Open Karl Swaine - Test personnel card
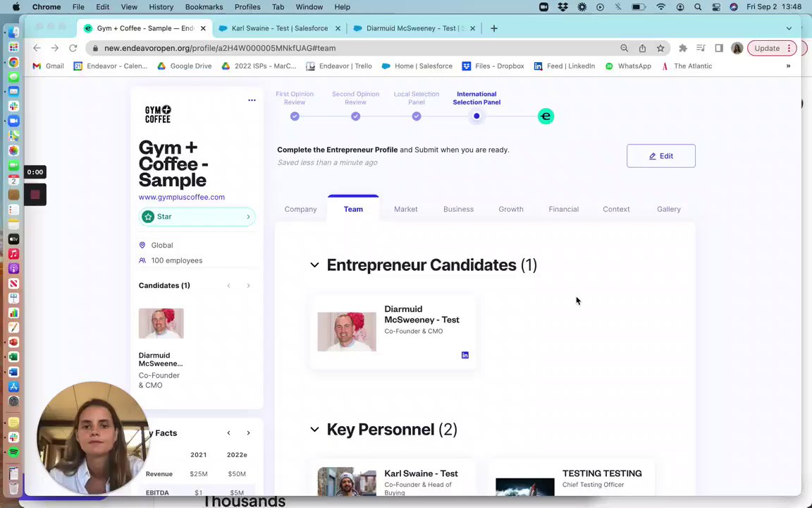812x508 pixels. pyautogui.click(x=393, y=478)
